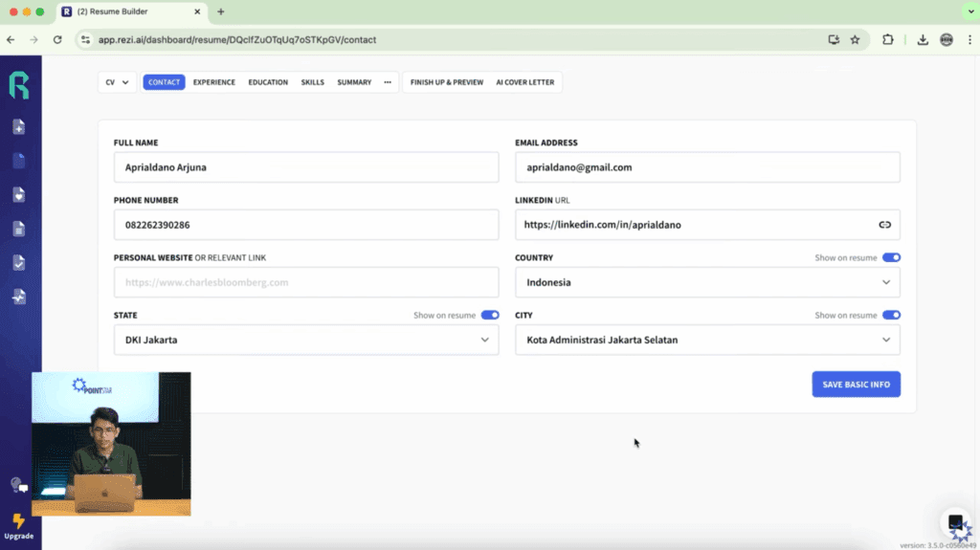Toggle Show on resume for Country
This screenshot has width=980, height=550.
(x=891, y=257)
